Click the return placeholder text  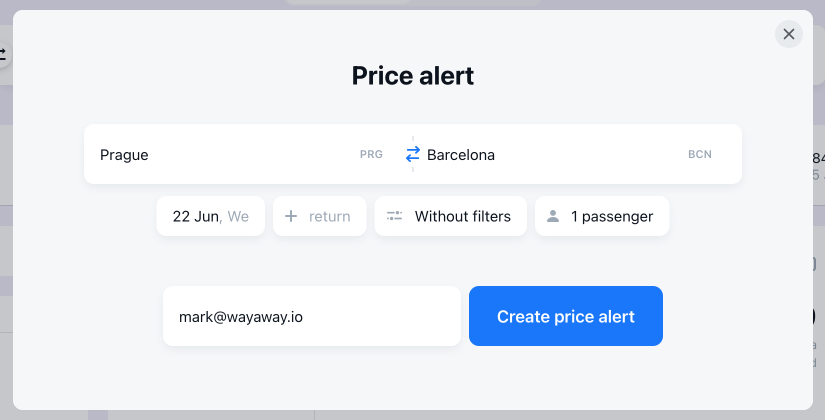pyautogui.click(x=329, y=216)
